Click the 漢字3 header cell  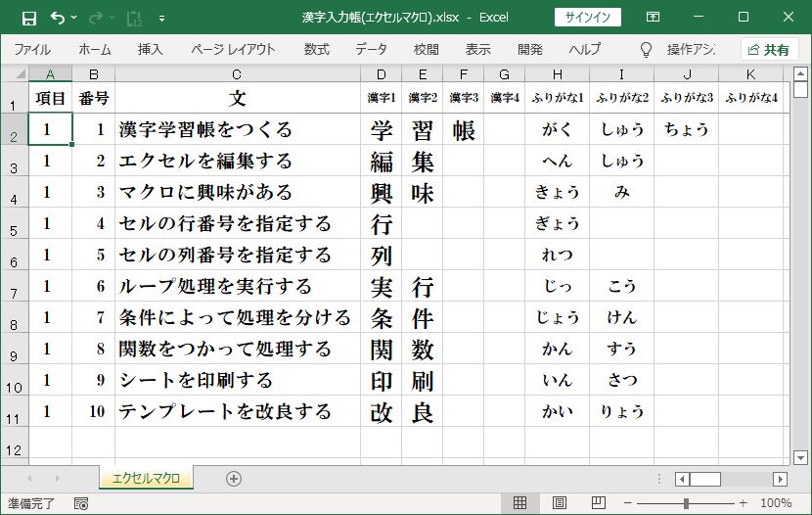(464, 97)
